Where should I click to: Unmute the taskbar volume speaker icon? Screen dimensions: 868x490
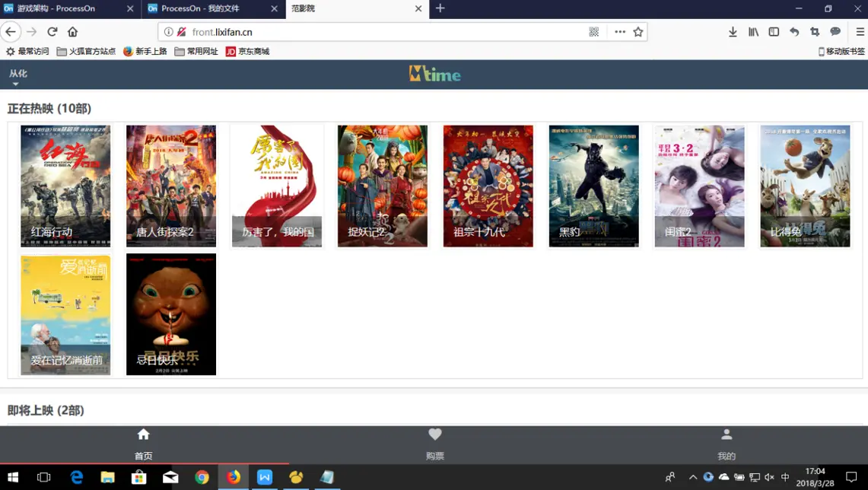(x=769, y=477)
